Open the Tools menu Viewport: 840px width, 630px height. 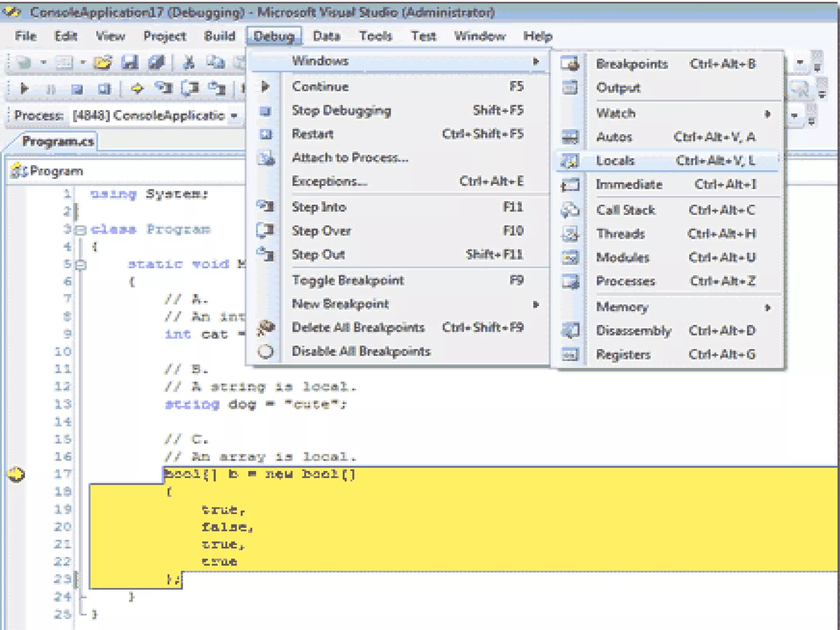375,36
